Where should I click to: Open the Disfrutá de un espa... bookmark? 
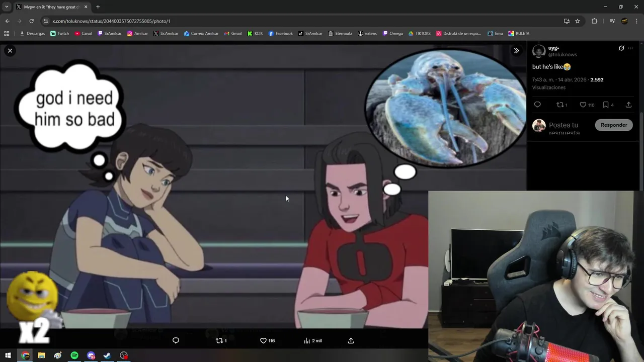[459, 34]
